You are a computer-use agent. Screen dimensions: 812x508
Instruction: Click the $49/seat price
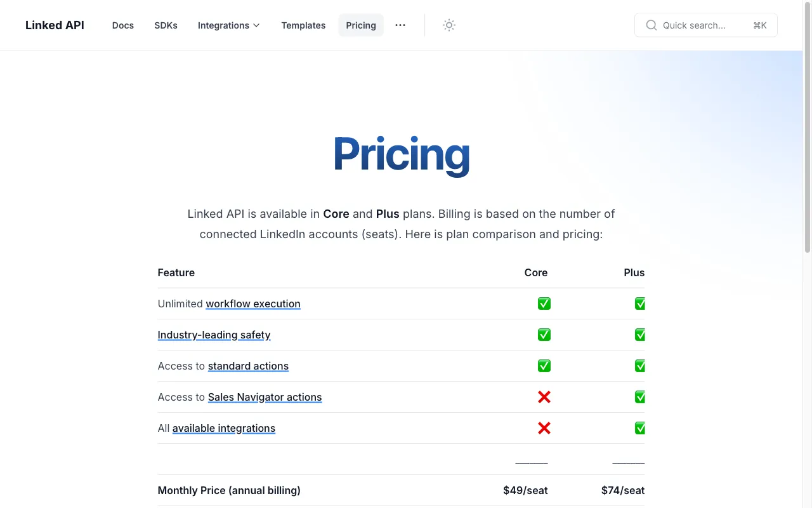(525, 490)
